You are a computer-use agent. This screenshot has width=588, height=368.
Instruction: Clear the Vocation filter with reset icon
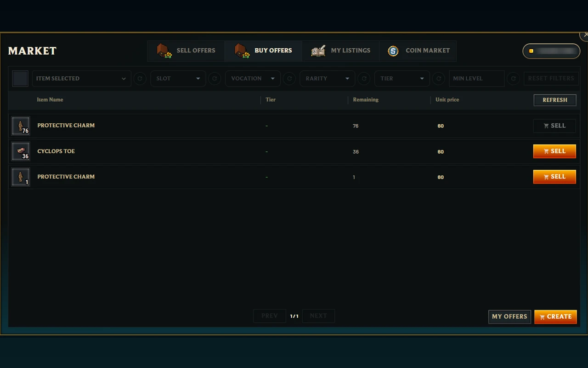[289, 79]
